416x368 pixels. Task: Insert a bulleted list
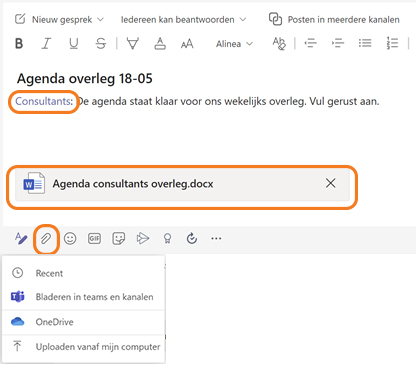pos(365,43)
